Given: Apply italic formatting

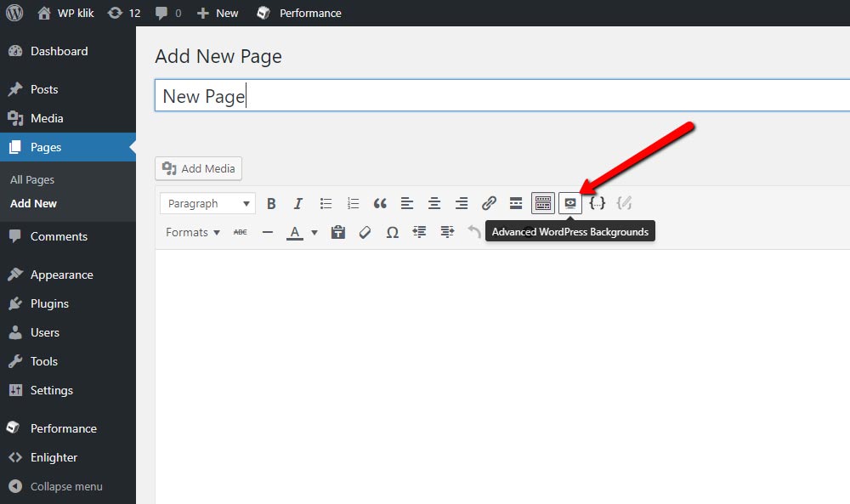Looking at the screenshot, I should click(298, 204).
